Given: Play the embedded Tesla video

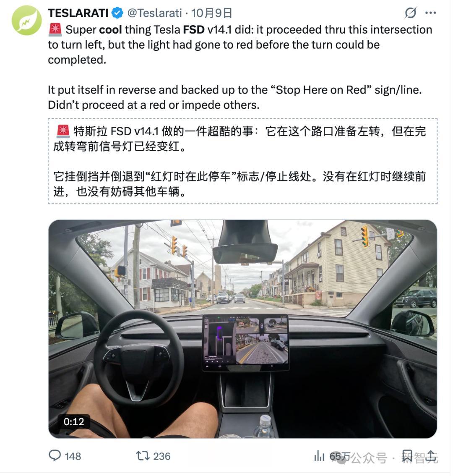Looking at the screenshot, I should point(242,329).
